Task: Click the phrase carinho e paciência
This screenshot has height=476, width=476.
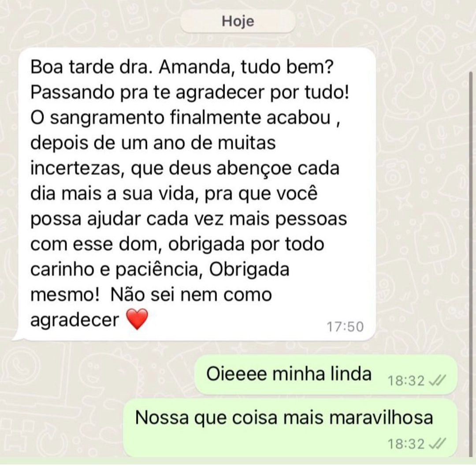Action: (116, 270)
